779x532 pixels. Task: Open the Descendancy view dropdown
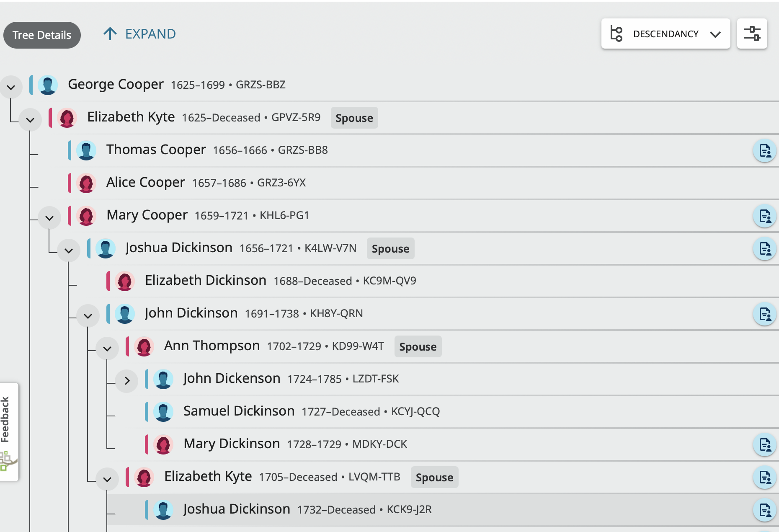(666, 34)
